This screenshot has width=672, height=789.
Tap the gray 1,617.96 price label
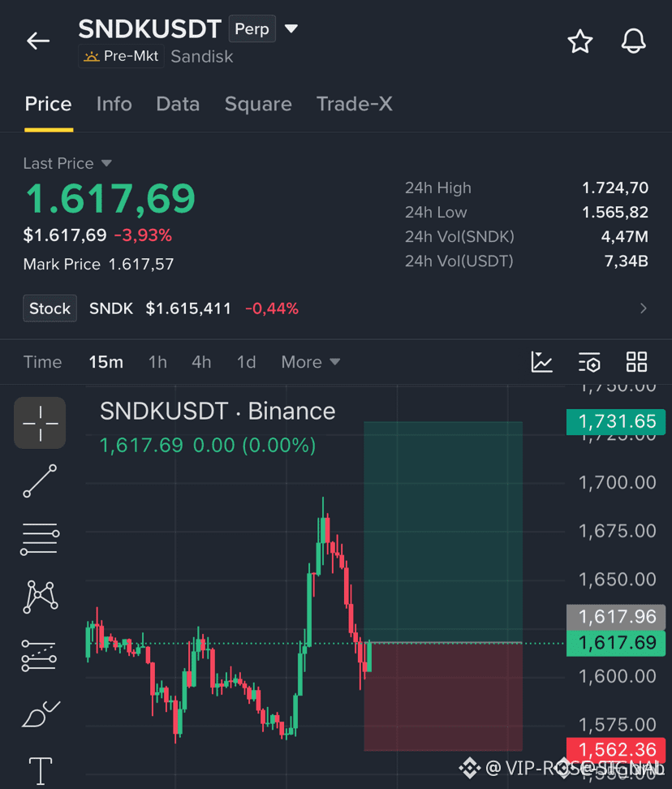(616, 617)
